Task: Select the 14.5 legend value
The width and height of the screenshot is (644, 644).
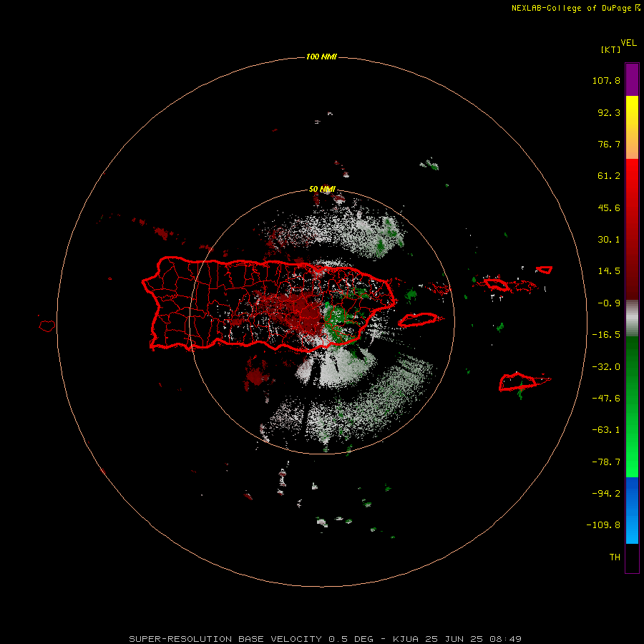Action: [x=609, y=271]
